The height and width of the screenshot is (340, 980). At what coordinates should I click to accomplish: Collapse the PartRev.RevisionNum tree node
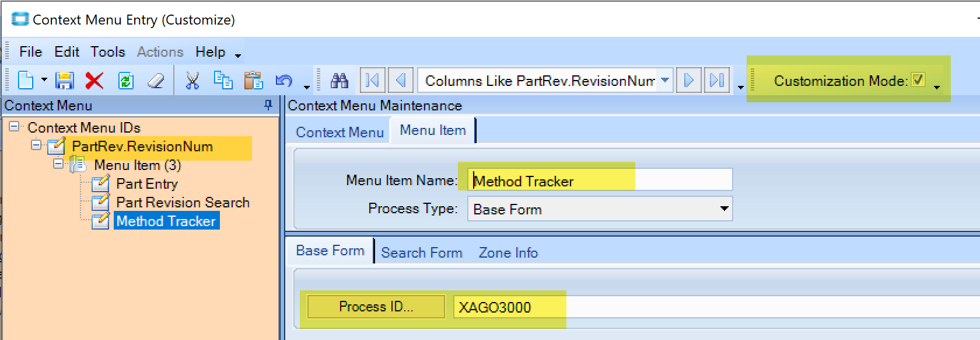pyautogui.click(x=36, y=145)
